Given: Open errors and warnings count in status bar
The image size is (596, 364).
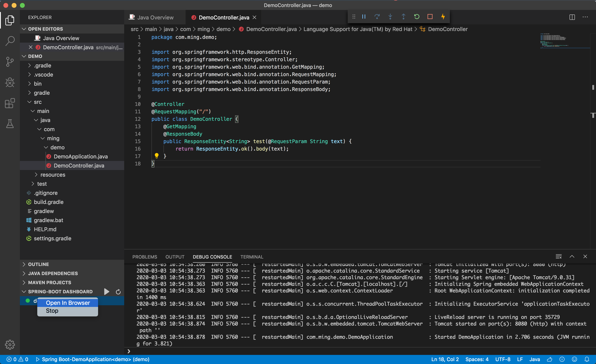Looking at the screenshot, I should [17, 359].
